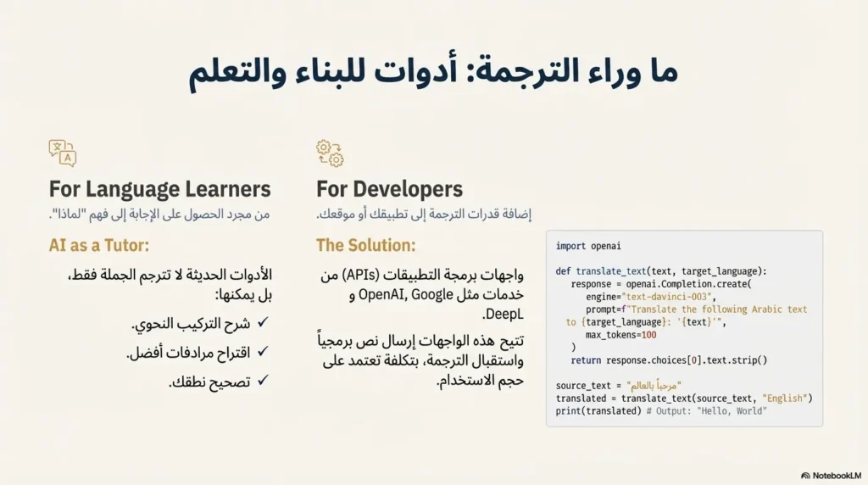Click the gears icon above For Developers
This screenshot has width=868, height=485.
(330, 153)
